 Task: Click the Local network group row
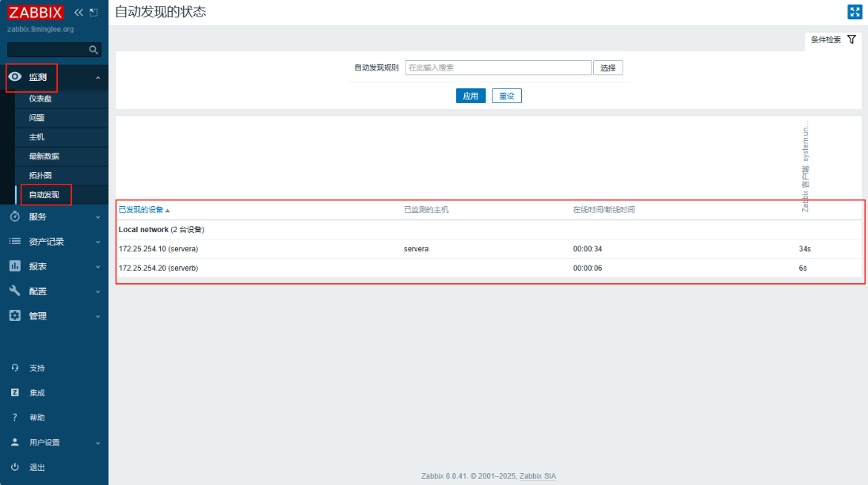[x=489, y=230]
